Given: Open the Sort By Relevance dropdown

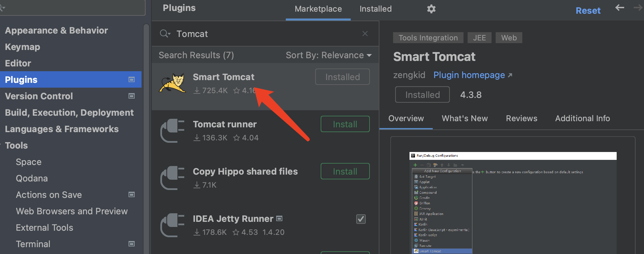Looking at the screenshot, I should point(328,55).
